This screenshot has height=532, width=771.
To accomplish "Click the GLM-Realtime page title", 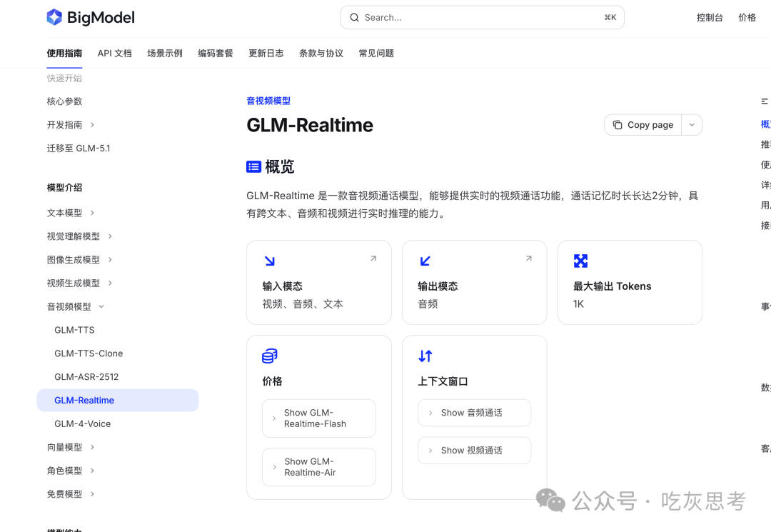I will [x=310, y=126].
